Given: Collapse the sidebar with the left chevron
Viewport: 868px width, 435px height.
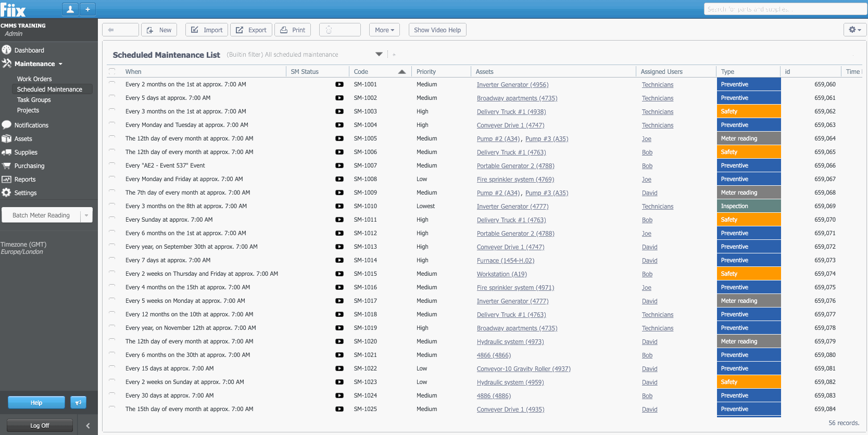Looking at the screenshot, I should click(x=87, y=426).
